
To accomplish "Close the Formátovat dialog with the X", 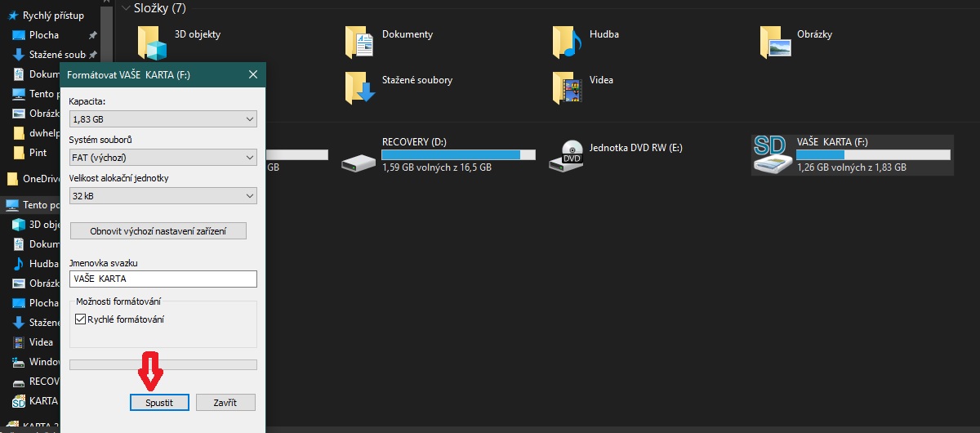I will click(x=254, y=74).
